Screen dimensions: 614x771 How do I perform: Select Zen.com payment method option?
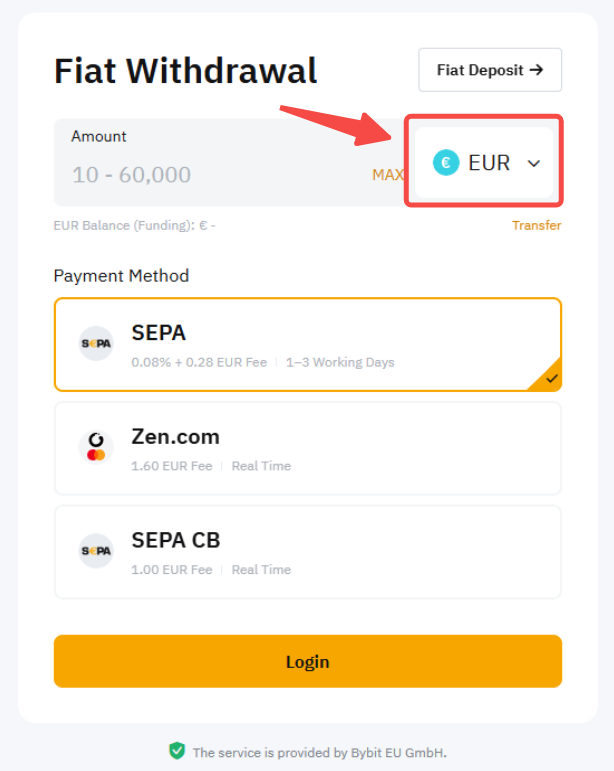pyautogui.click(x=307, y=448)
